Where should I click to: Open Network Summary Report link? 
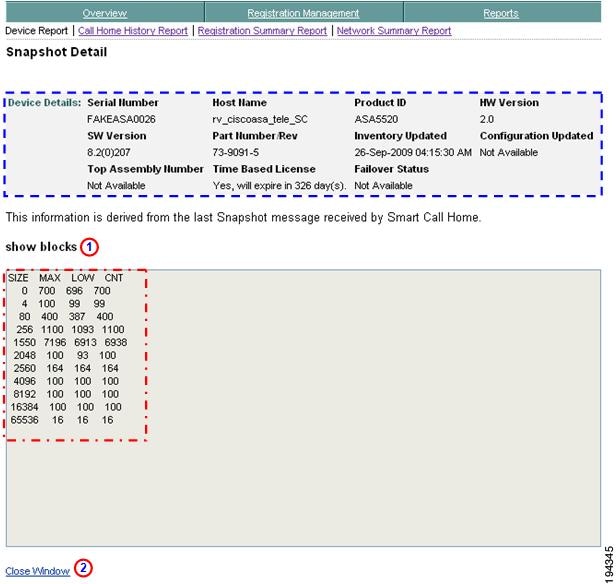394,31
